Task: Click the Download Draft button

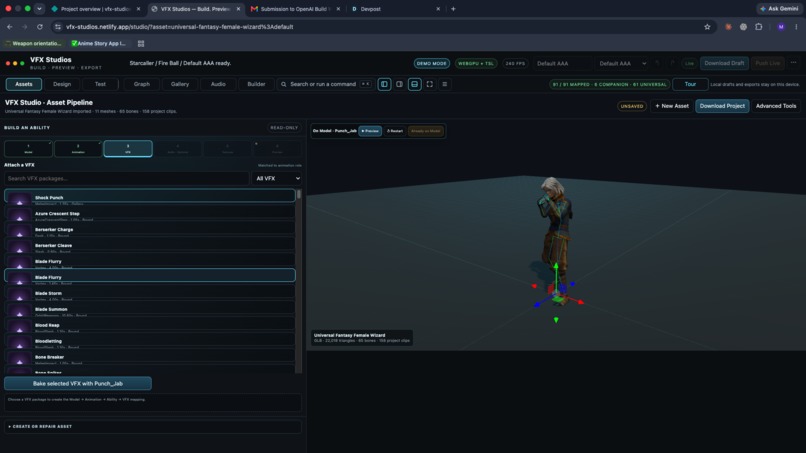Action: pyautogui.click(x=724, y=63)
